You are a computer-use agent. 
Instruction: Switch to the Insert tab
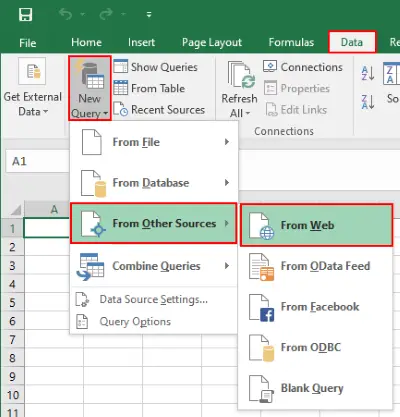141,42
